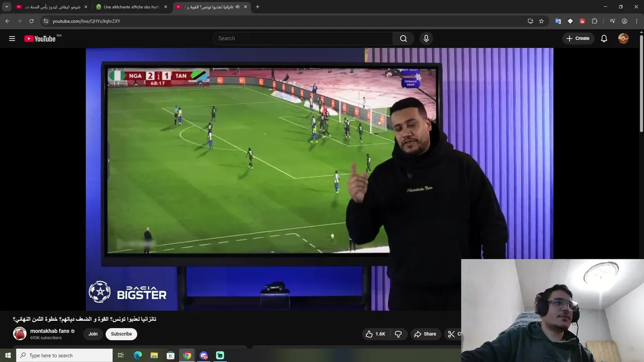Click the Arabic video title text
644x362 pixels.
coord(85,319)
